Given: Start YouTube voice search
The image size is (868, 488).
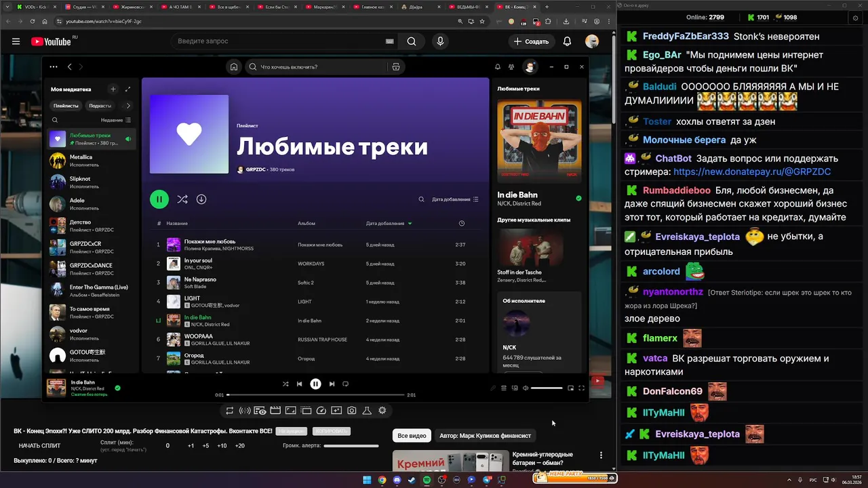Looking at the screenshot, I should 441,41.
